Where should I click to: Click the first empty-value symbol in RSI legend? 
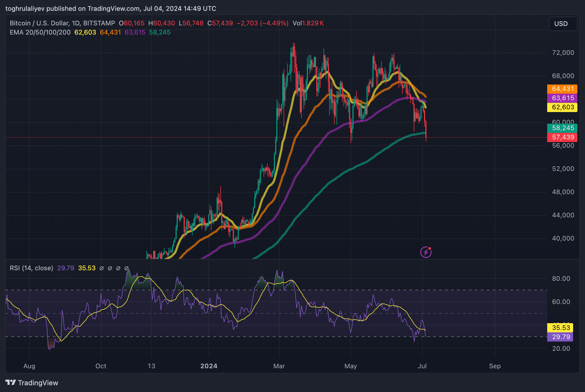pyautogui.click(x=102, y=268)
